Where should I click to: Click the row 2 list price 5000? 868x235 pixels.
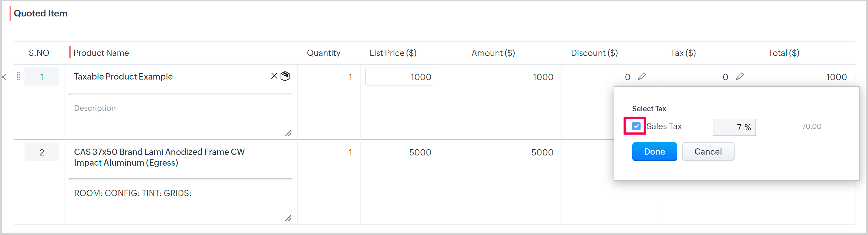pyautogui.click(x=420, y=152)
